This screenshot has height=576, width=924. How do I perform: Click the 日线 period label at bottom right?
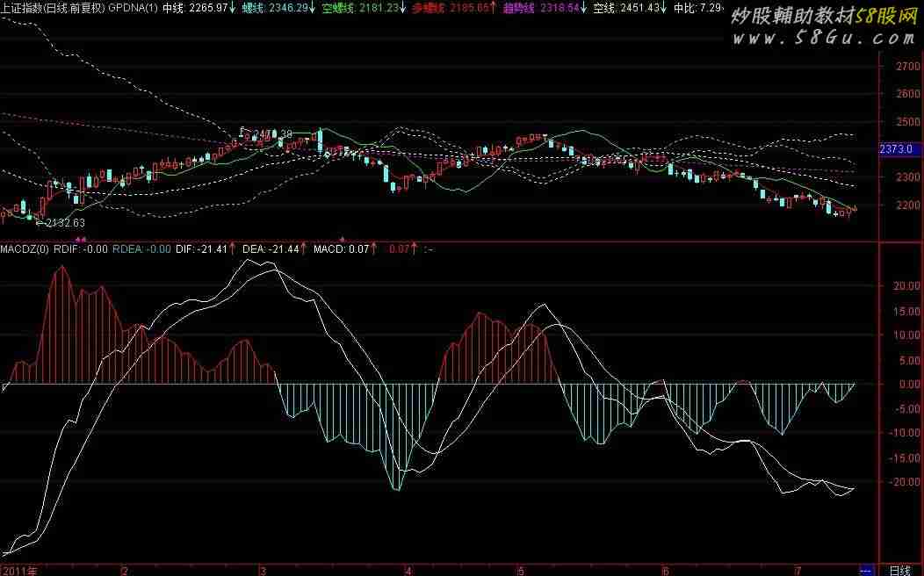901,570
